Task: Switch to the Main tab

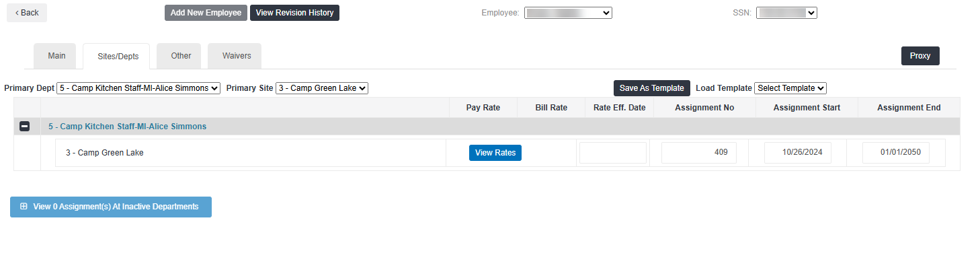Action: click(56, 56)
